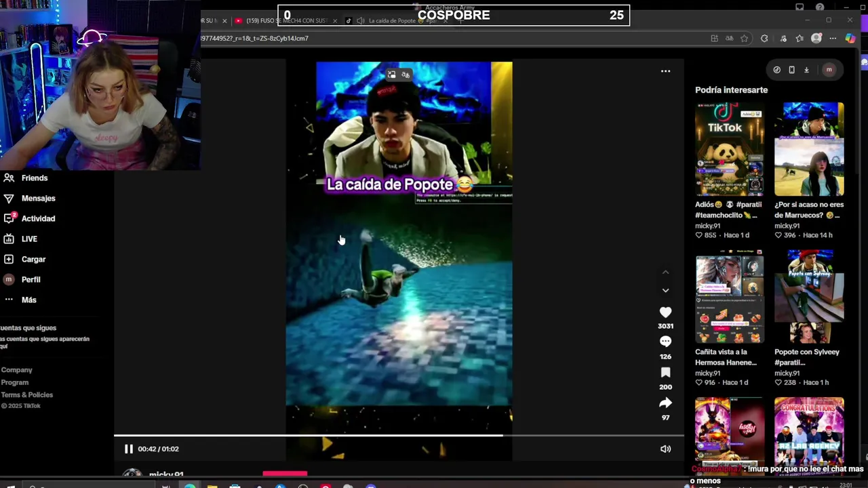
Task: Toggle picture-in-picture icon atop the video
Action: [391, 75]
